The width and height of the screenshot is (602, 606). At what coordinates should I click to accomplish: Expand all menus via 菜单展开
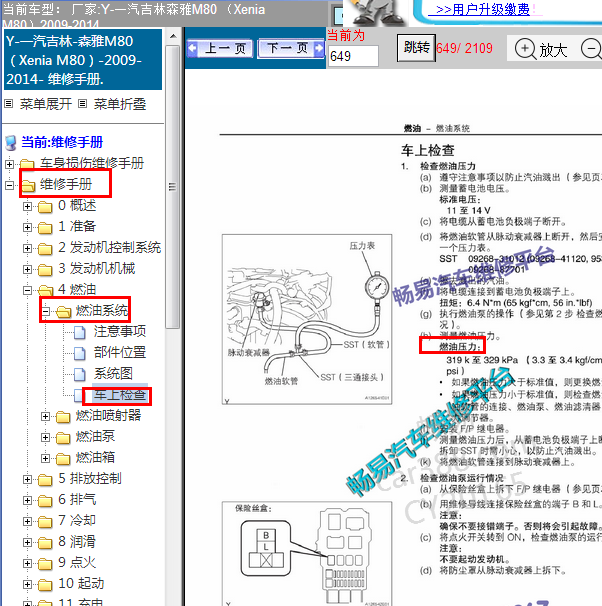46,104
